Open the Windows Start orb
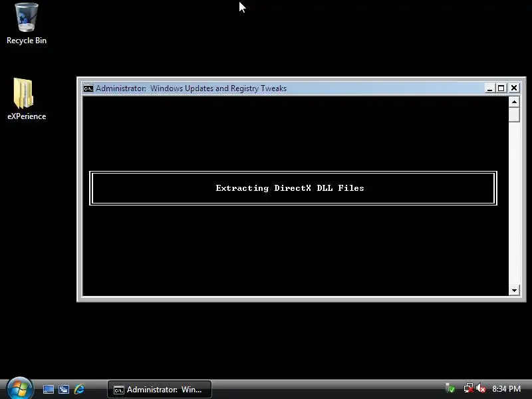Image resolution: width=532 pixels, height=399 pixels. coord(19,388)
